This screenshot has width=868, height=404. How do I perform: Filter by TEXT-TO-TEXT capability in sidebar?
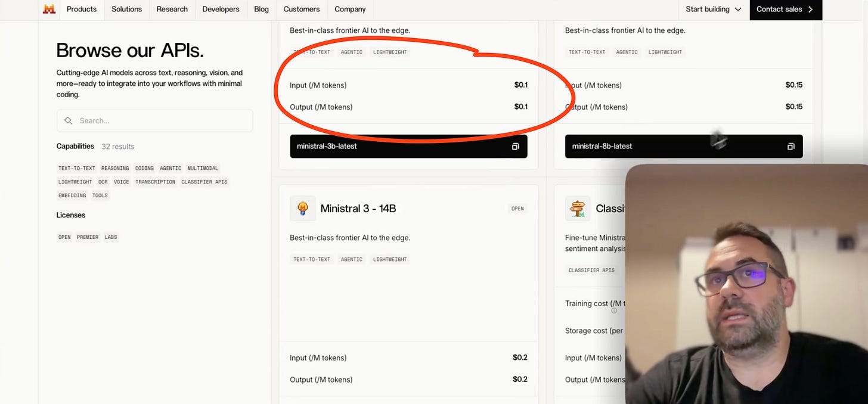coord(77,168)
